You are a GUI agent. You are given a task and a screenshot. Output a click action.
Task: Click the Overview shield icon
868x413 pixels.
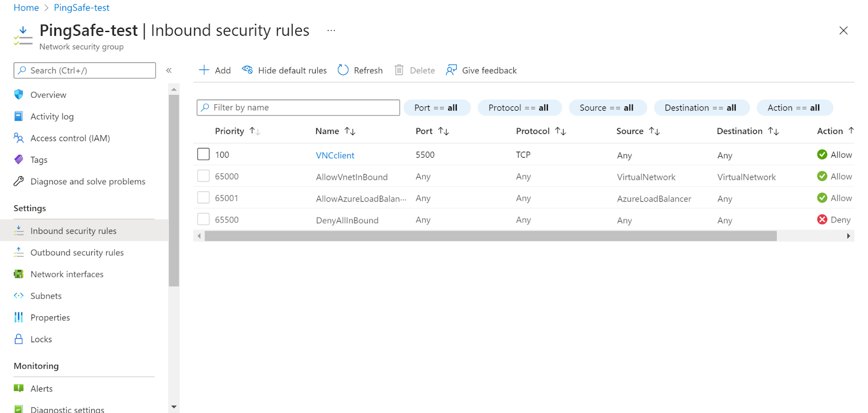coord(19,94)
